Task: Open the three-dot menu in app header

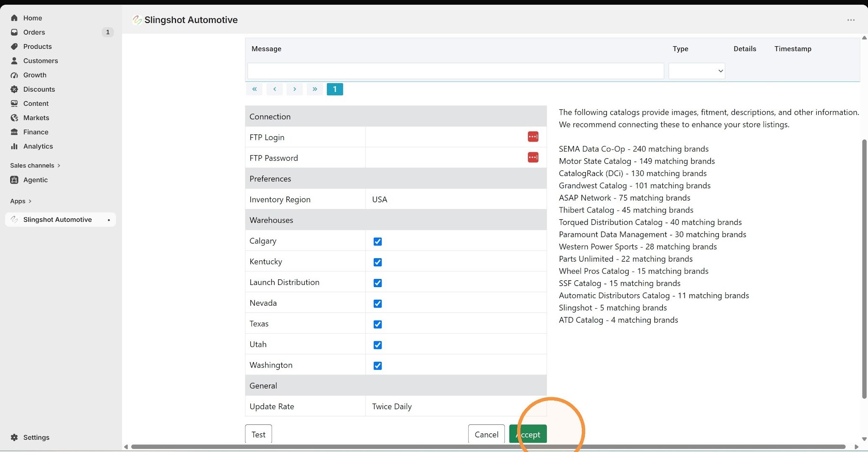Action: click(x=851, y=20)
